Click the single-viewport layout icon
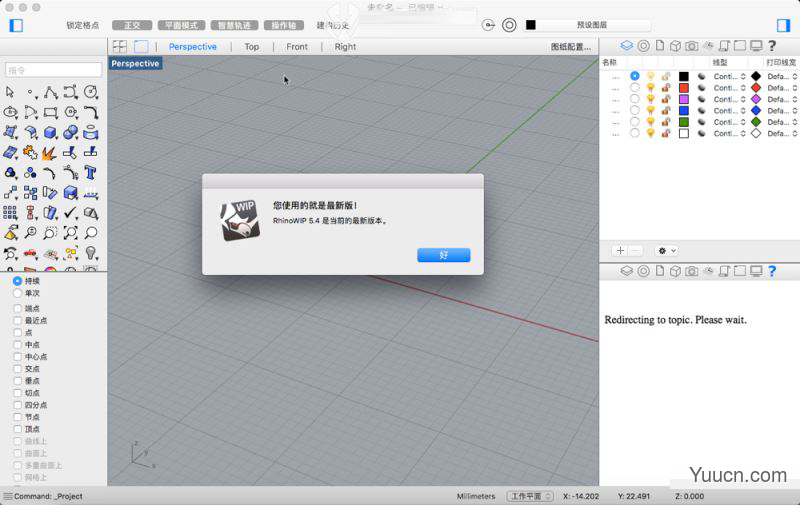Screen dimensions: 800x505 click(141, 46)
